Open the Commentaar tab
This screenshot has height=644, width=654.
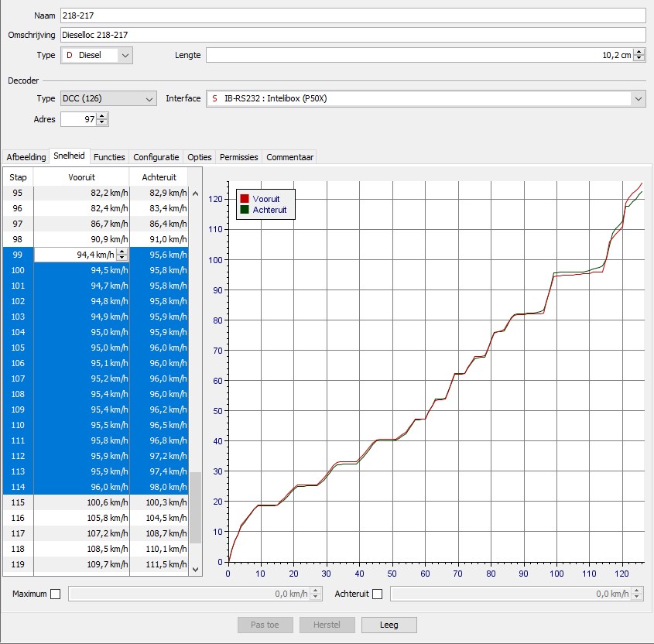[290, 157]
